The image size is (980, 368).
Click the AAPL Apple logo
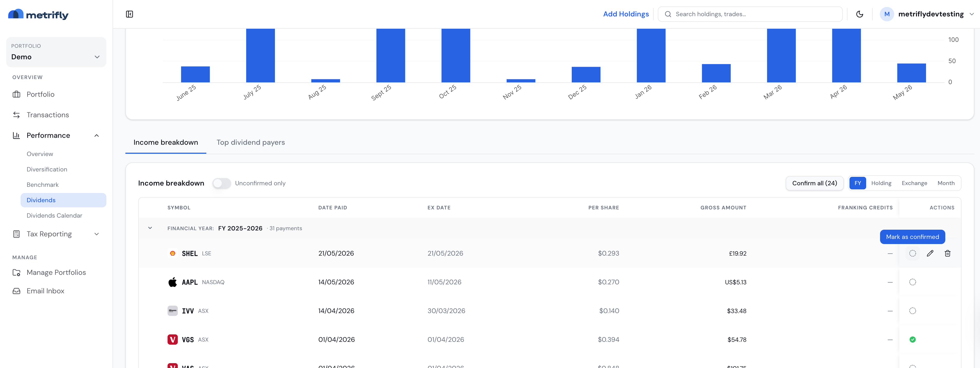point(172,282)
